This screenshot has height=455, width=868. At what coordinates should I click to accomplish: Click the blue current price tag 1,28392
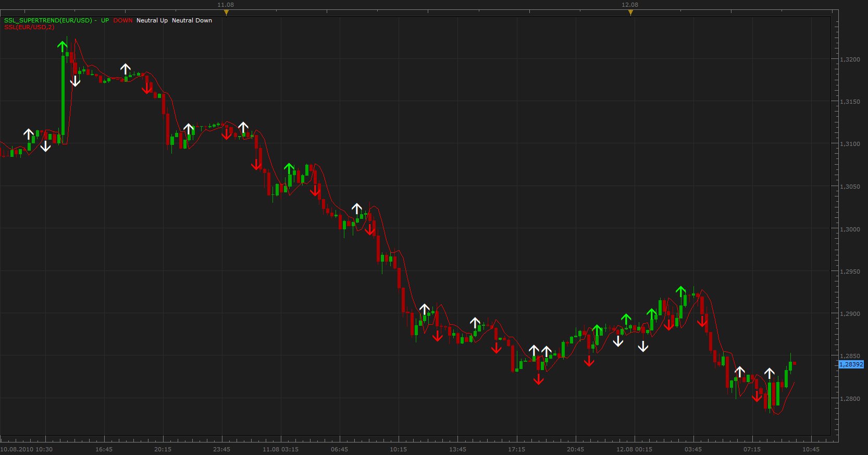pyautogui.click(x=851, y=364)
